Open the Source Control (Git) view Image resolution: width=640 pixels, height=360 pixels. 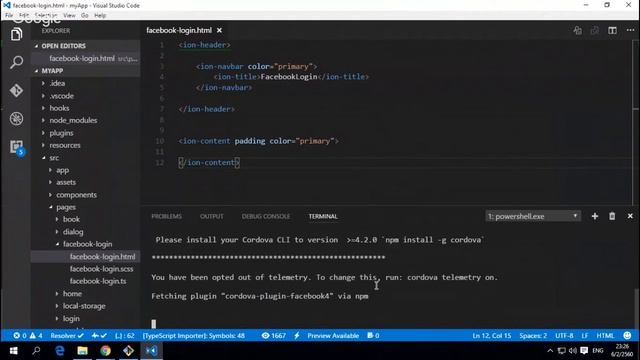16,90
